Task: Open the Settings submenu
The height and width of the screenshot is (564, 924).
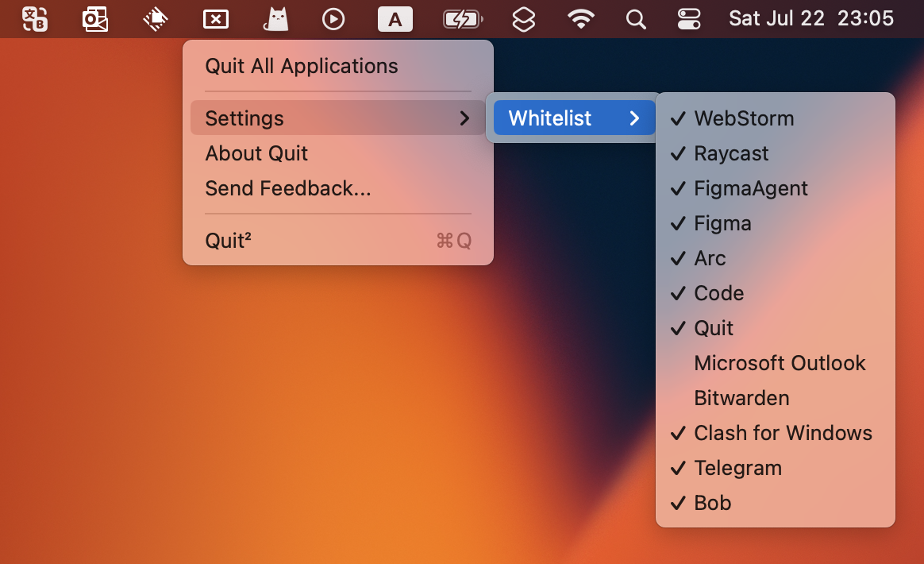Action: (x=337, y=118)
